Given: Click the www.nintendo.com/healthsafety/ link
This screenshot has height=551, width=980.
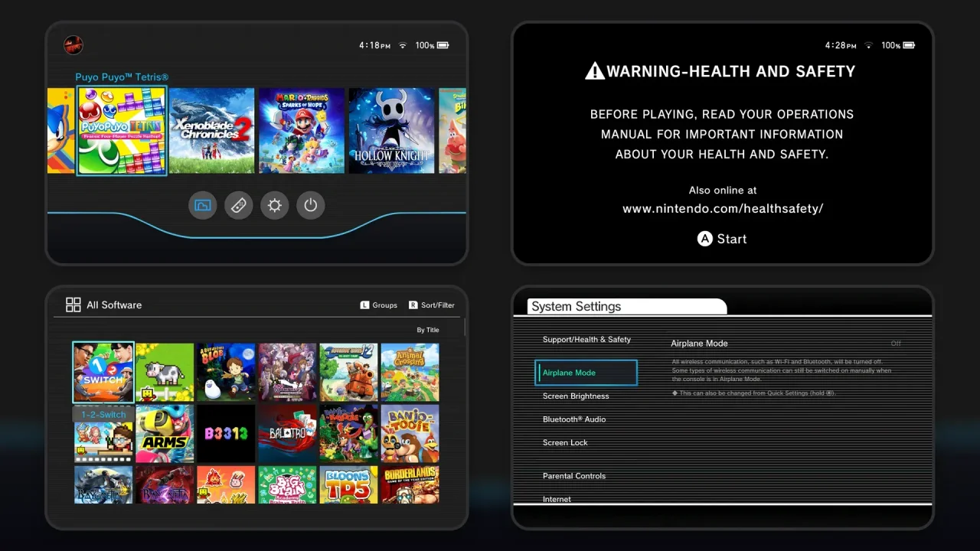Looking at the screenshot, I should click(x=723, y=208).
